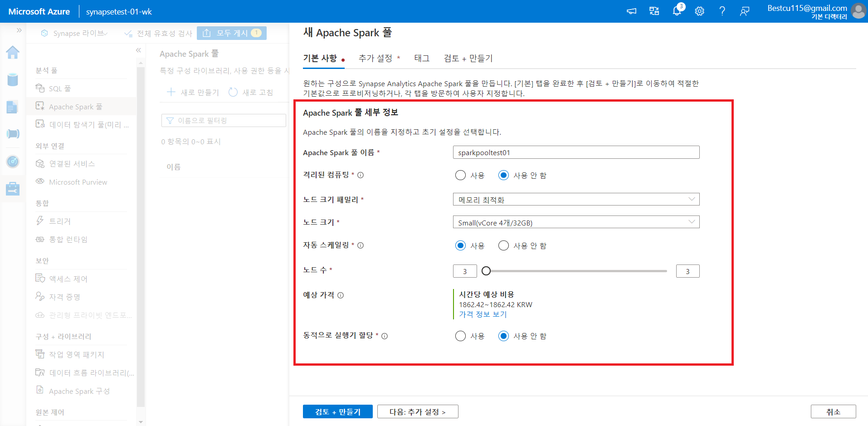Open 액세스 제어 menu entry
This screenshot has width=868, height=426.
tap(81, 279)
